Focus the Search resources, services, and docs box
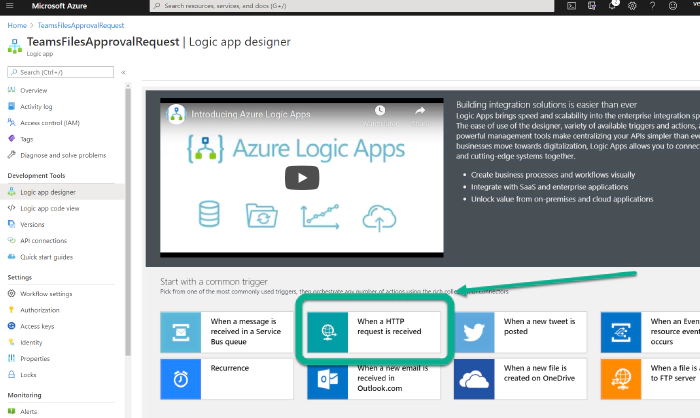Viewport: 700px width, 418px height. click(352, 6)
